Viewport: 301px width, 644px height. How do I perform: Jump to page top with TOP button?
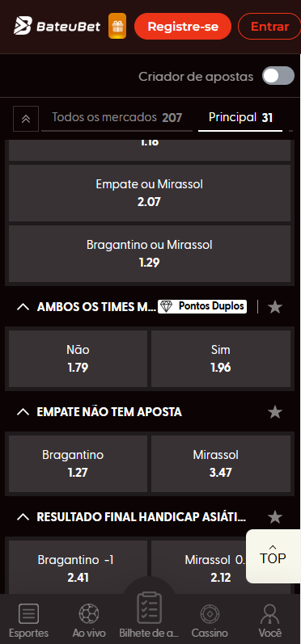coord(273,556)
